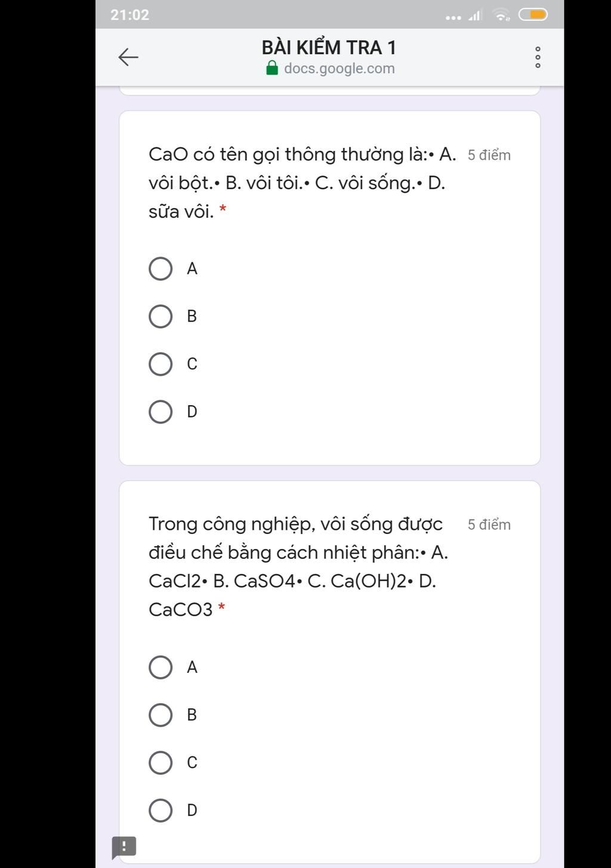The image size is (611, 868).
Task: Select option B for the CaO question
Action: pyautogui.click(x=161, y=316)
